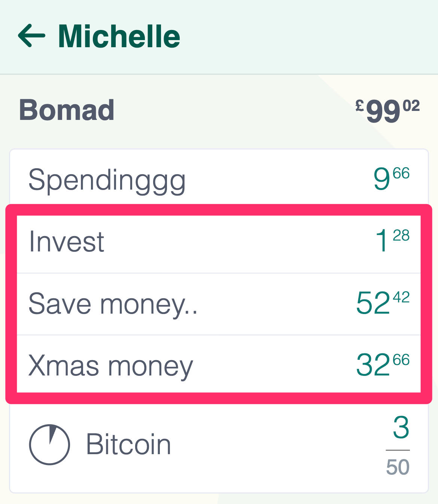Tap the Bomad section heading
Screen dimensions: 438x504
pos(67,110)
